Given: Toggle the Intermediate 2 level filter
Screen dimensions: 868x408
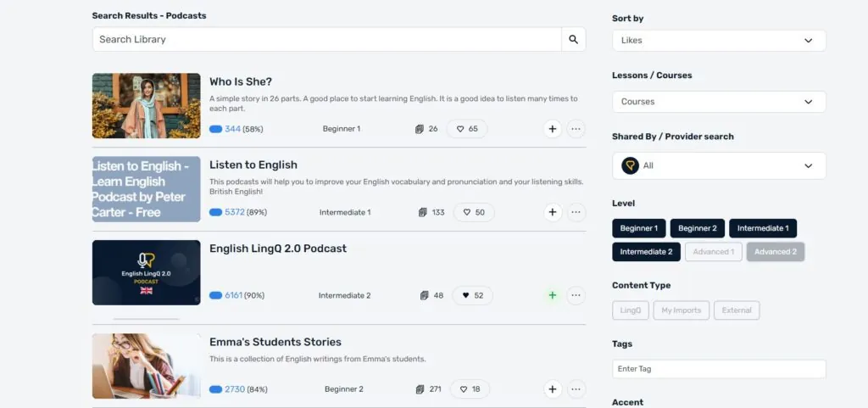Looking at the screenshot, I should (646, 252).
